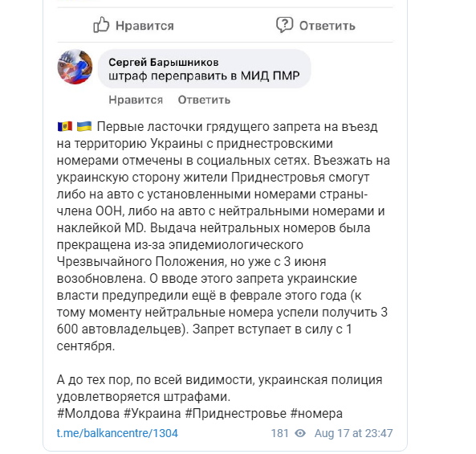Open the t.me/balkancentre/1304 link
476x454 pixels.
pos(117,433)
